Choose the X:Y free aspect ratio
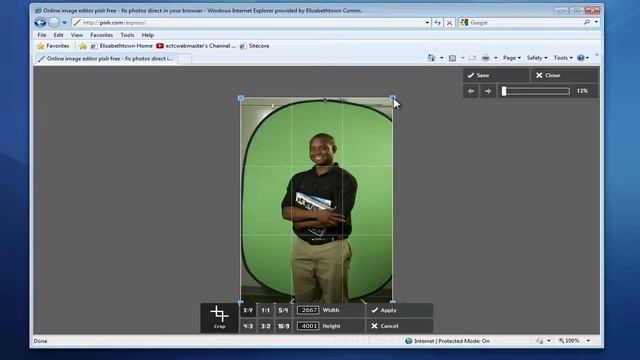The image size is (640, 360). tap(248, 311)
